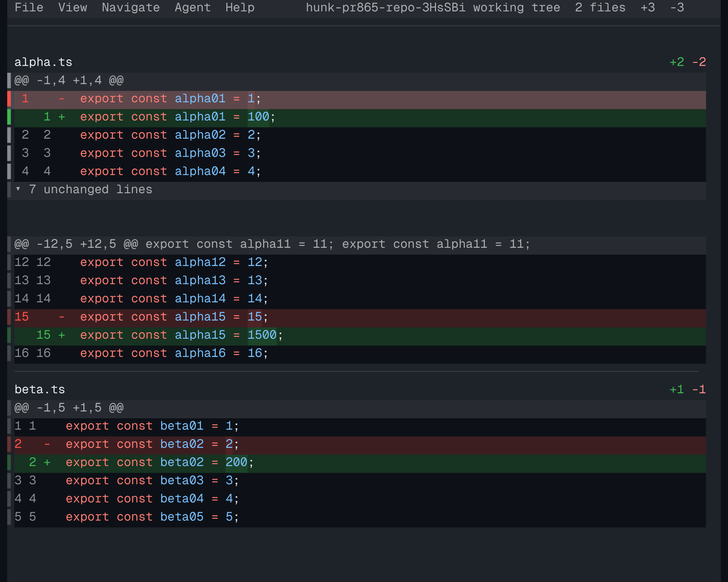Click the "+2" additions count for alpha.ts
The height and width of the screenshot is (582, 728).
pyautogui.click(x=677, y=62)
